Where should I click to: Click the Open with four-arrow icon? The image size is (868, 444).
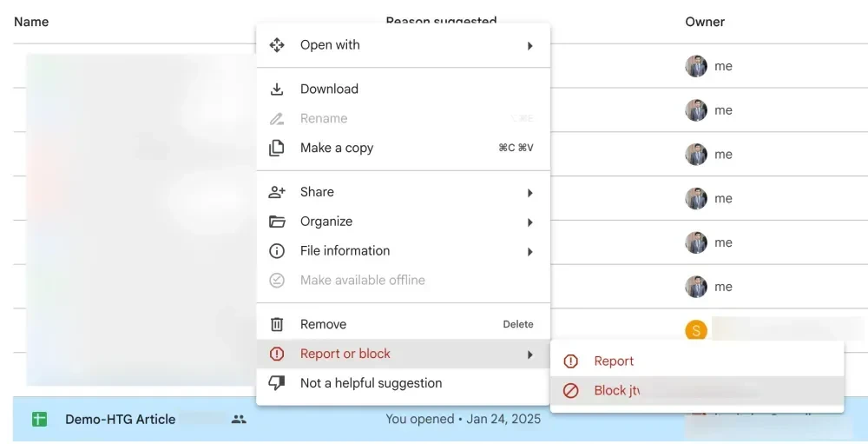coord(277,45)
